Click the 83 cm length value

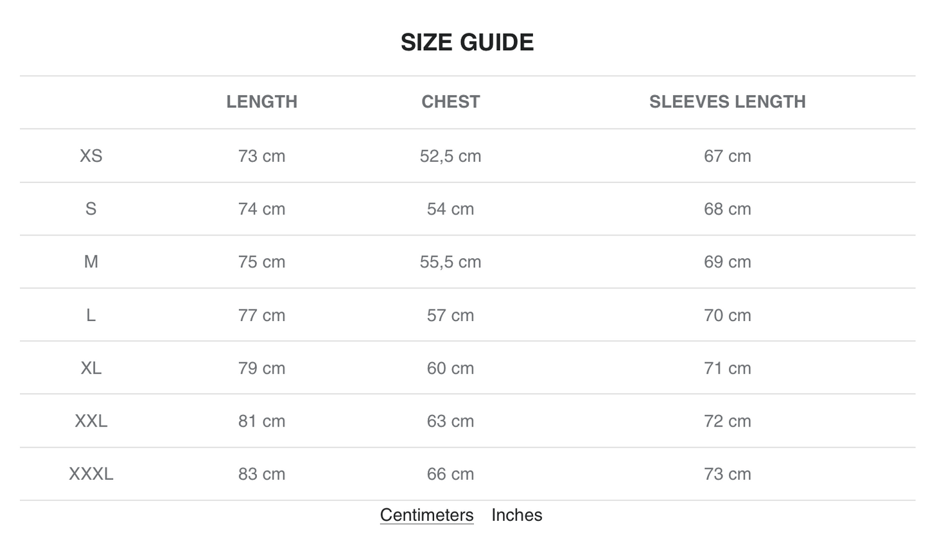coord(261,474)
